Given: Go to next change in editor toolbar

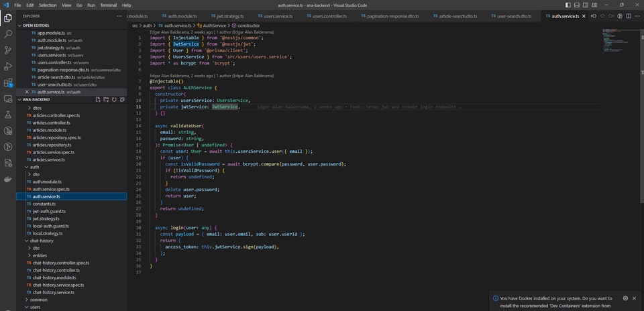Looking at the screenshot, I should [611, 16].
